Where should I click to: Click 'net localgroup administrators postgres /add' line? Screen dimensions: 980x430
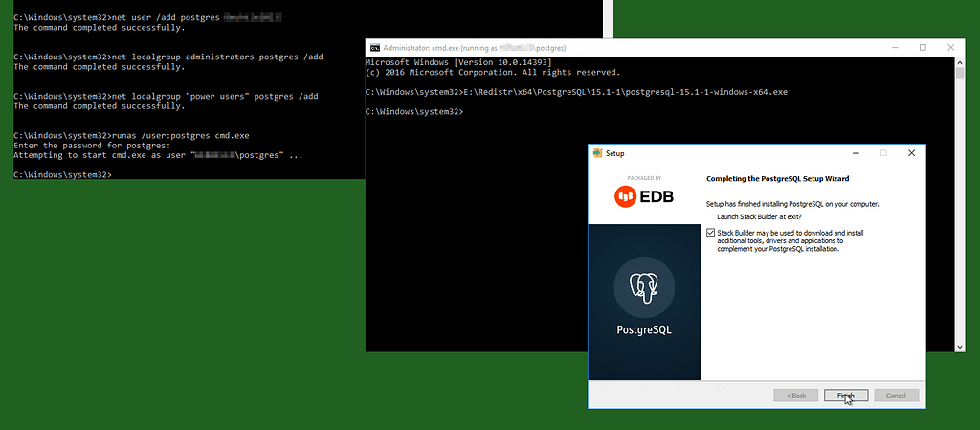click(x=168, y=57)
